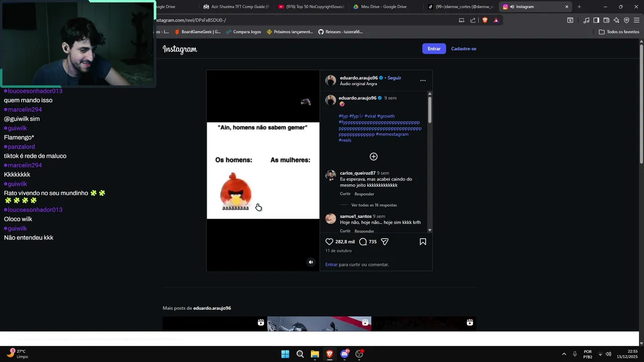Close the Instagram tab
Screen dimensions: 644x362
tap(567, 7)
